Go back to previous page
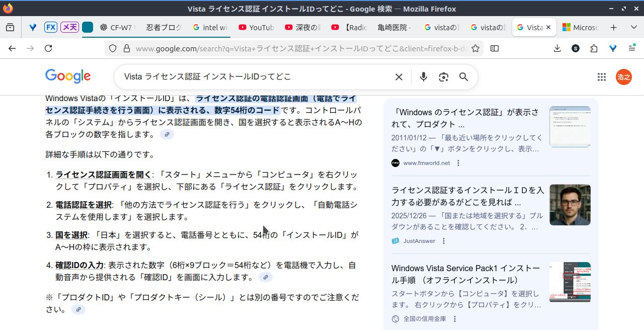The width and height of the screenshot is (644, 330). (12, 48)
